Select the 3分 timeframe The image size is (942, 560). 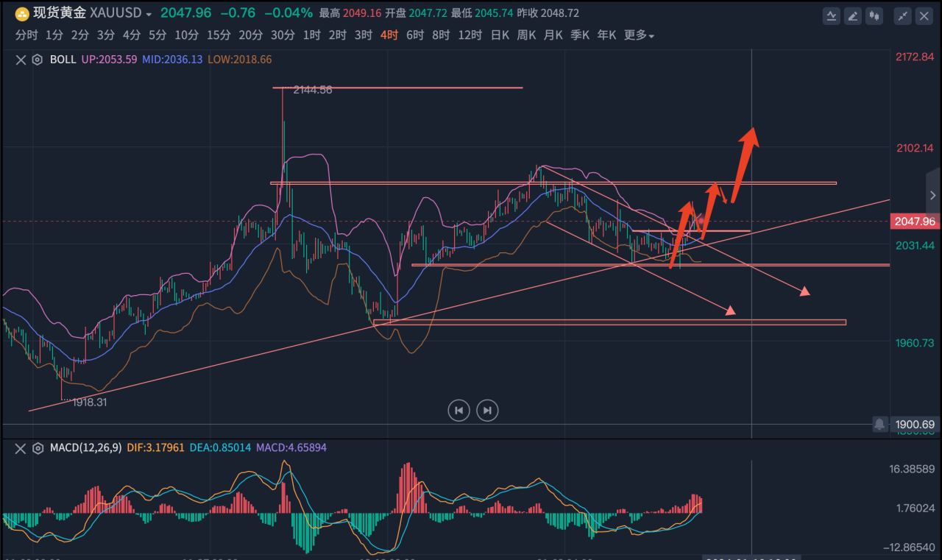(105, 35)
